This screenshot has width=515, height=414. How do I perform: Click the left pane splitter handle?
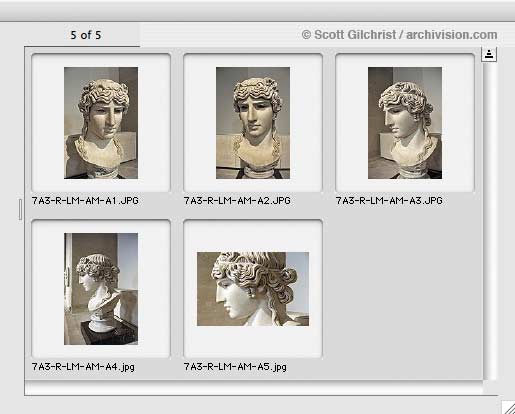click(x=20, y=209)
